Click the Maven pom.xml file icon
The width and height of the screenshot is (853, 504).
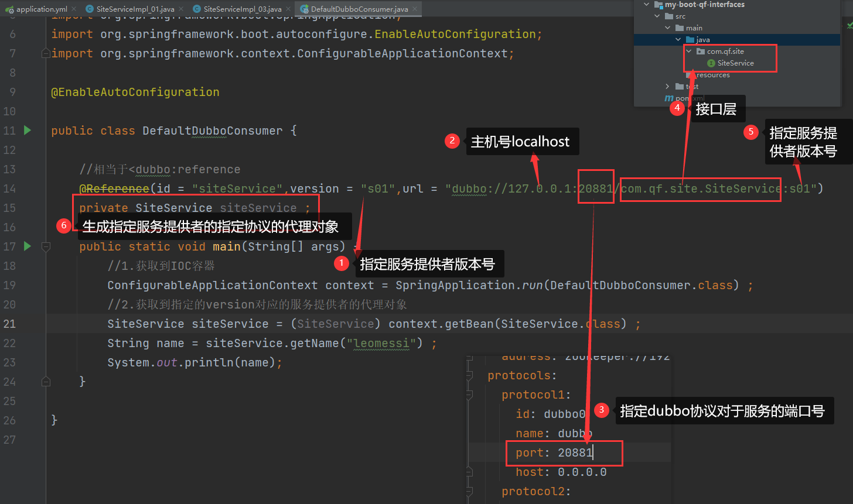point(668,98)
